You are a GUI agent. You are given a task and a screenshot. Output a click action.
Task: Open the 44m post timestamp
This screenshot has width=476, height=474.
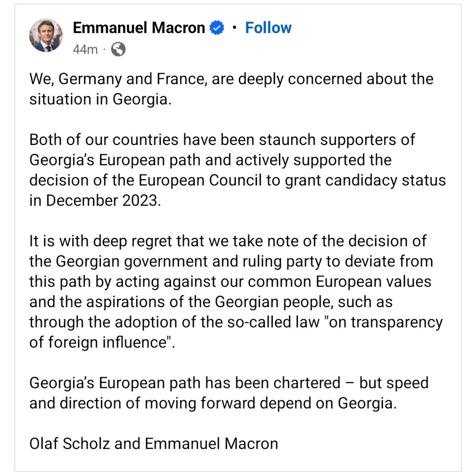click(86, 49)
